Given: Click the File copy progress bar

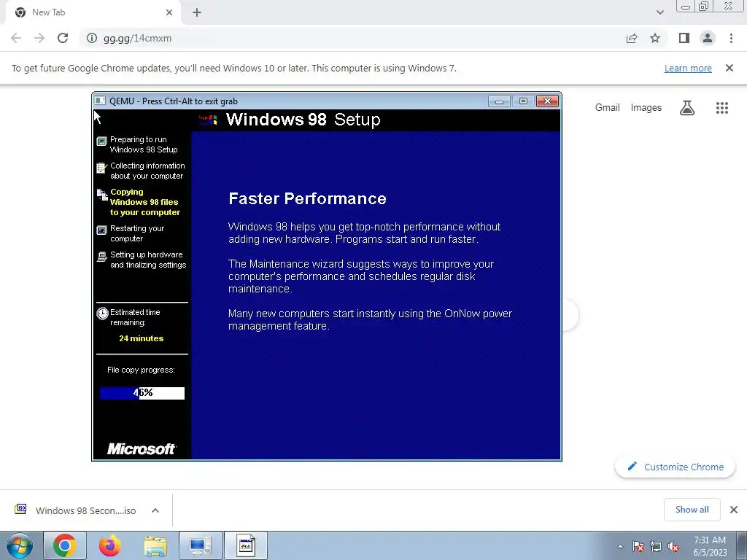Looking at the screenshot, I should pos(142,393).
